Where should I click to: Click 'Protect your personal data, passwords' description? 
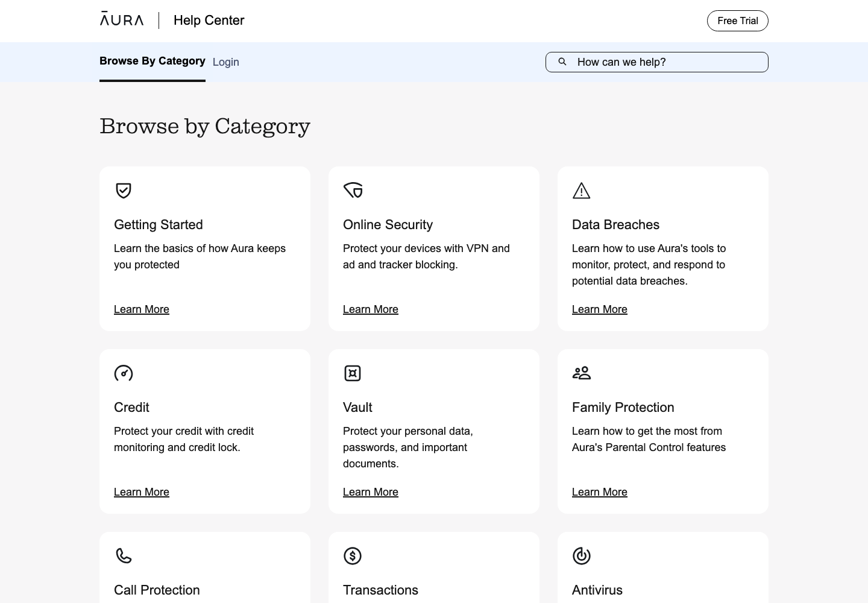[x=408, y=447]
